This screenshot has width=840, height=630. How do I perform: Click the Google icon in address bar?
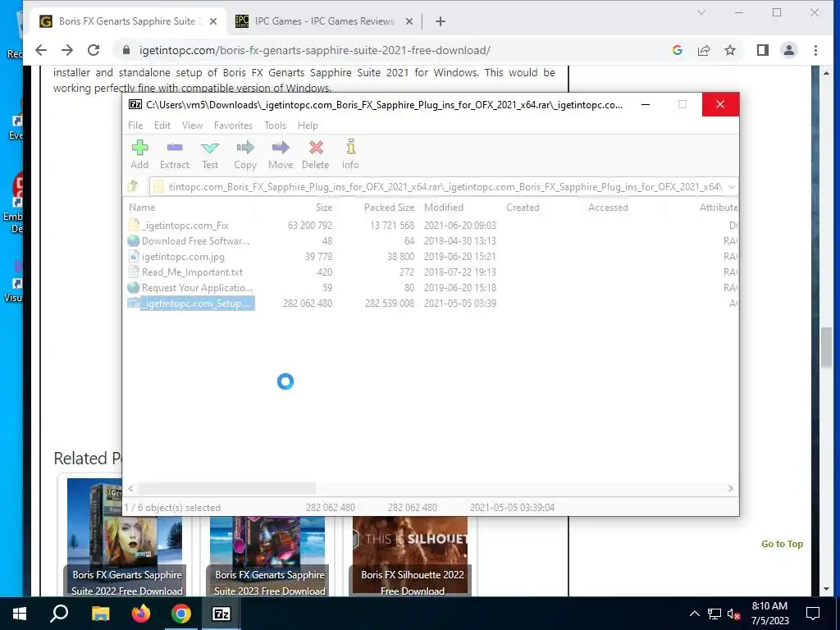point(677,50)
